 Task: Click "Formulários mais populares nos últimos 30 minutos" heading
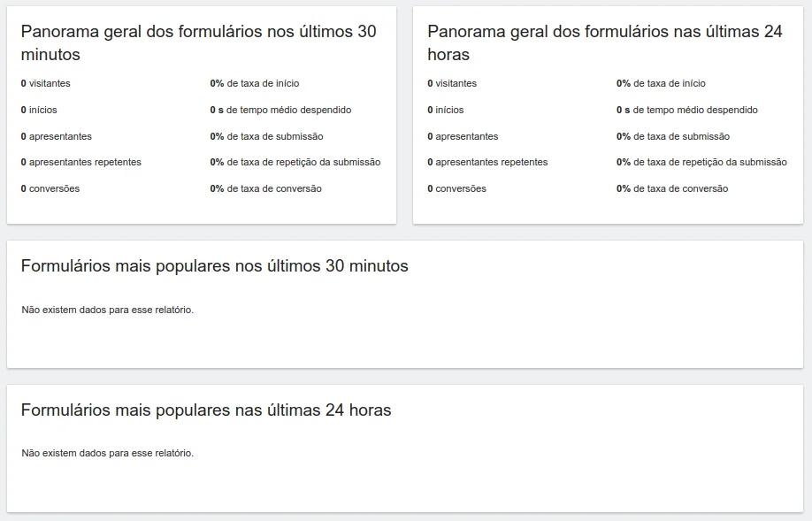(214, 265)
